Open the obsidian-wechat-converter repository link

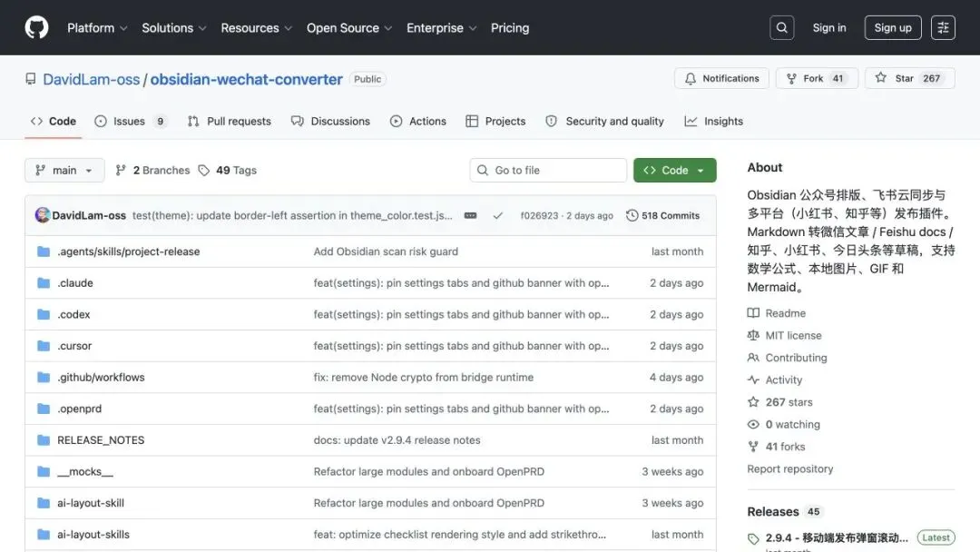[x=246, y=79]
